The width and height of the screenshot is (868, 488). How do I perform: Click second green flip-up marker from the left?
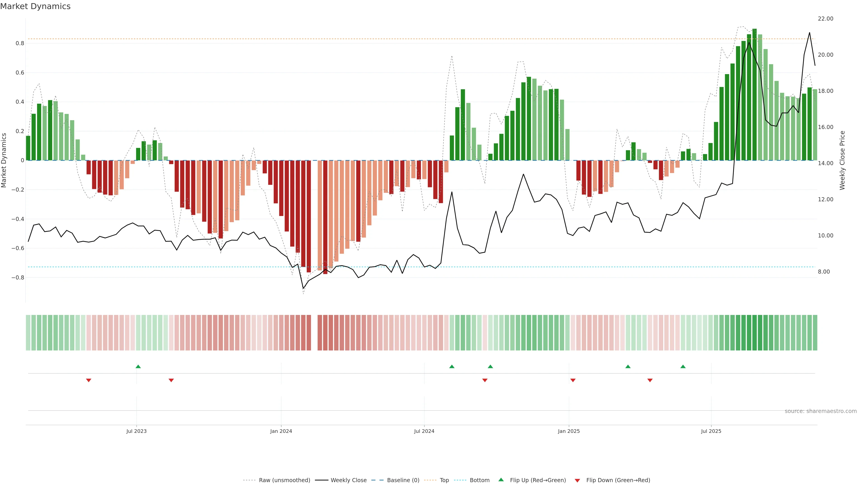pyautogui.click(x=452, y=366)
